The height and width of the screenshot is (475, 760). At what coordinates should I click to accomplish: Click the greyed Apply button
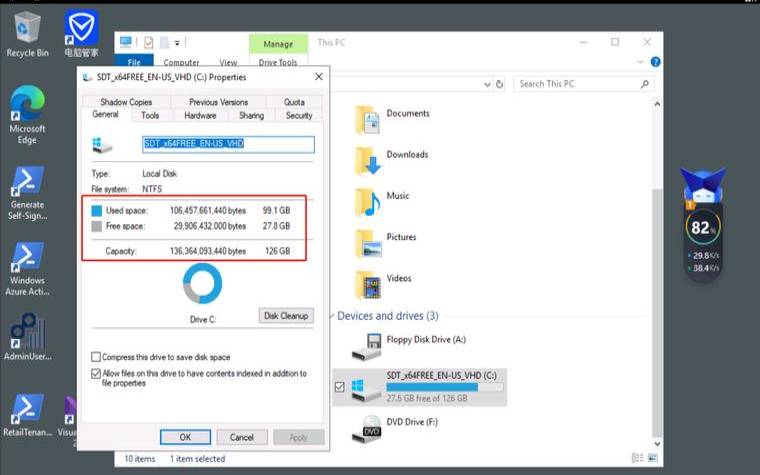click(x=299, y=437)
